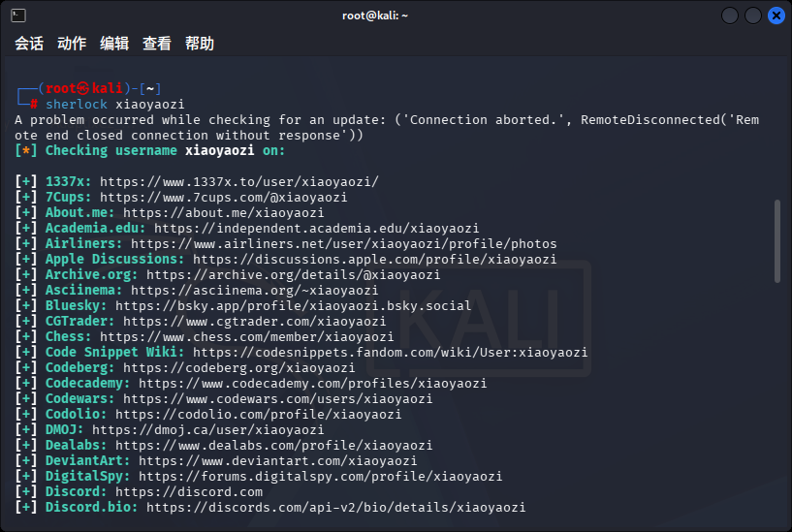Click the 'Connection aborted.' error text

click(484, 120)
